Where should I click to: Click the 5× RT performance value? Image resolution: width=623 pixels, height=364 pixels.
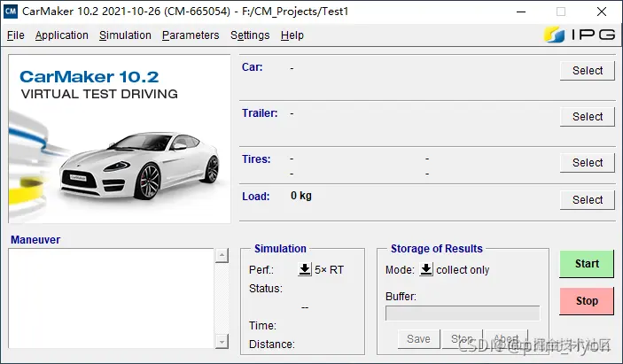[329, 270]
